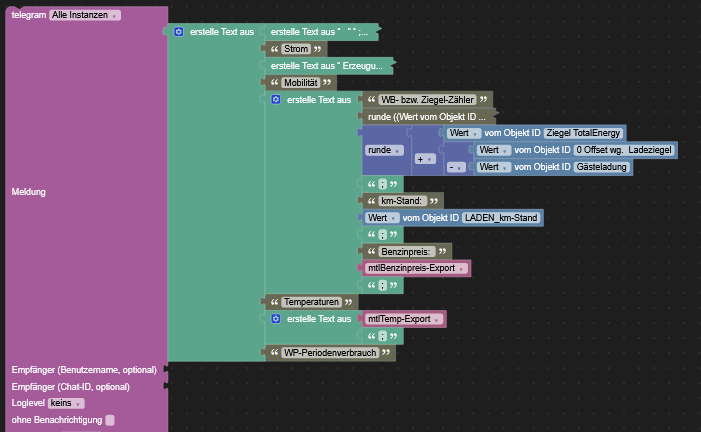Screen dimensions: 701x432
Task: Select collapsed 'runde ((Wert vom Objekt ID ...' block
Action: click(x=427, y=117)
